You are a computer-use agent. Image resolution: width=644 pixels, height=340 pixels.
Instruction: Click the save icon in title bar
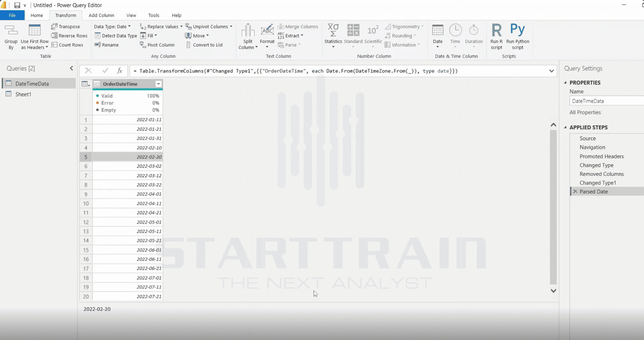pyautogui.click(x=17, y=5)
